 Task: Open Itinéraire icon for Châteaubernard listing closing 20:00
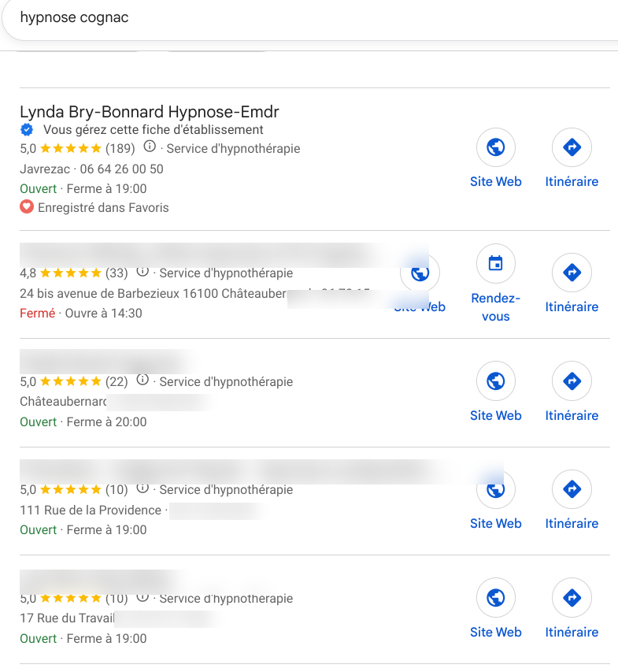click(572, 381)
